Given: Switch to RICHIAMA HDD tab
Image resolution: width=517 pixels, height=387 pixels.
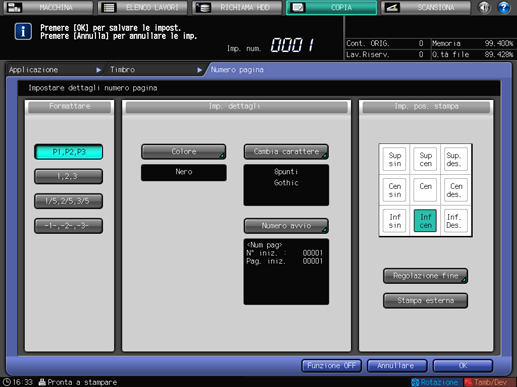Looking at the screenshot, I should pos(237,7).
